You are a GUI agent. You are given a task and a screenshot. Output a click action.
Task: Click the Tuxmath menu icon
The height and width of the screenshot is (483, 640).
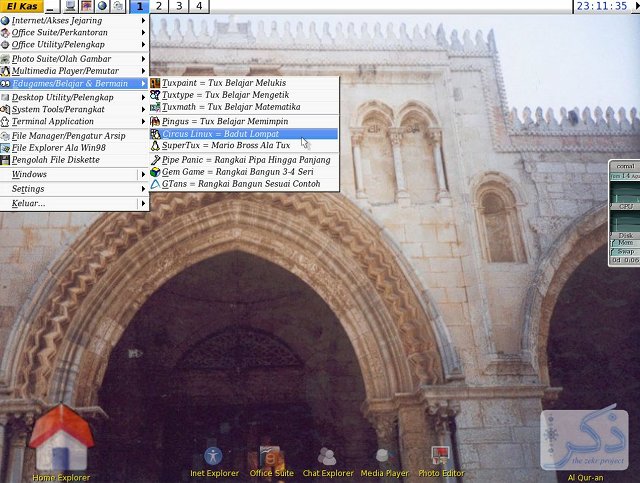pyautogui.click(x=155, y=107)
